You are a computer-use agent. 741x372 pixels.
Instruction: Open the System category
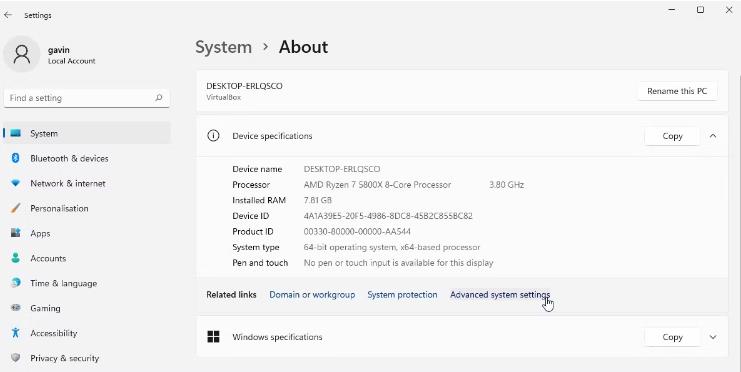(87, 133)
